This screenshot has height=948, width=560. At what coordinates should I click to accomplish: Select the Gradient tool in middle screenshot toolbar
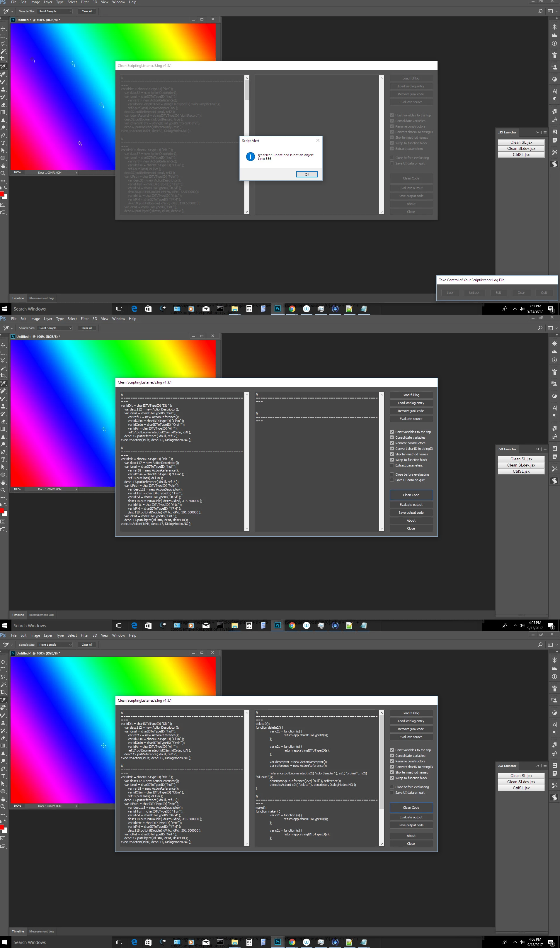[x=3, y=429]
